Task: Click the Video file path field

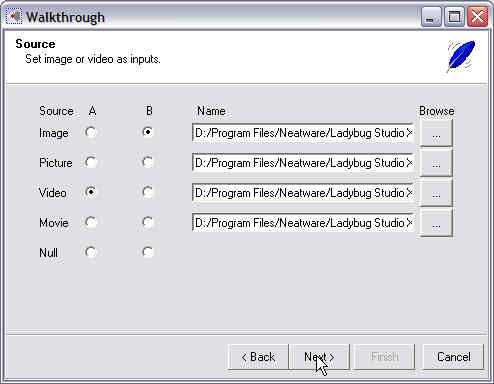Action: 303,193
